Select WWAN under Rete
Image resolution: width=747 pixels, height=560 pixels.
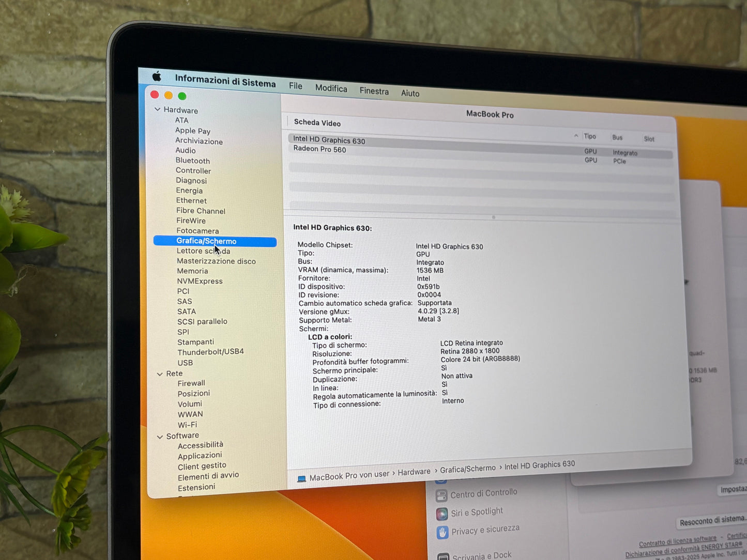point(190,414)
